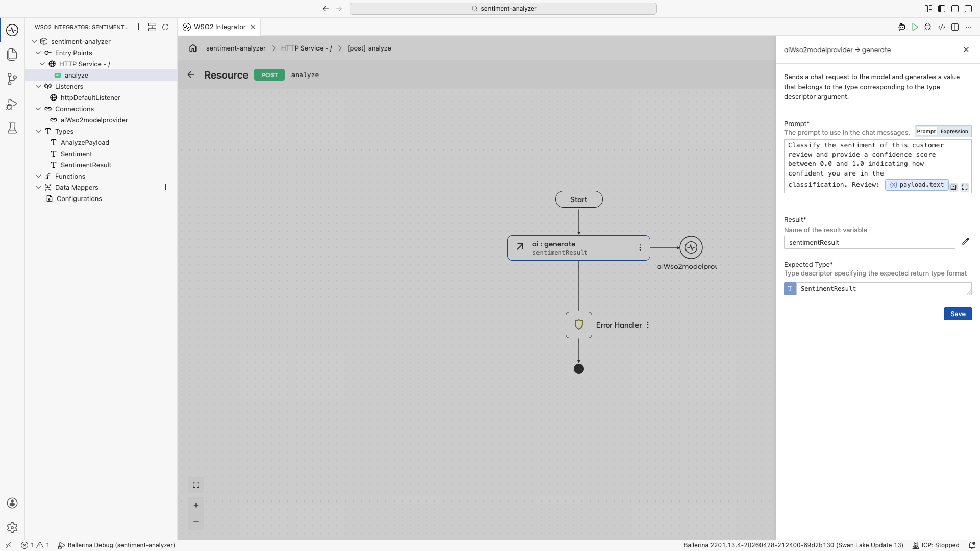980x551 pixels.
Task: Click the payload.text chip in prompt
Action: [917, 185]
